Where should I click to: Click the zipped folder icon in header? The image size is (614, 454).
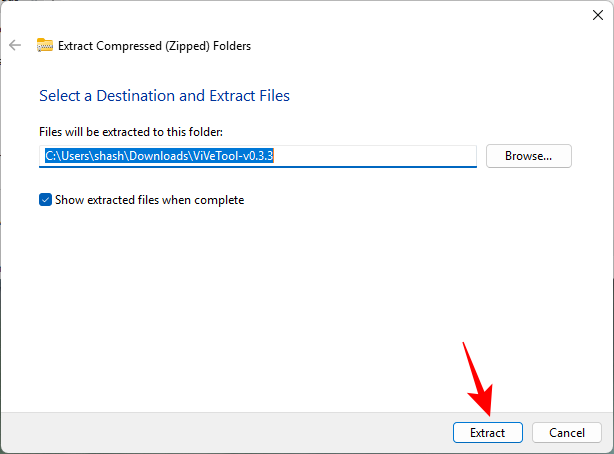(45, 45)
